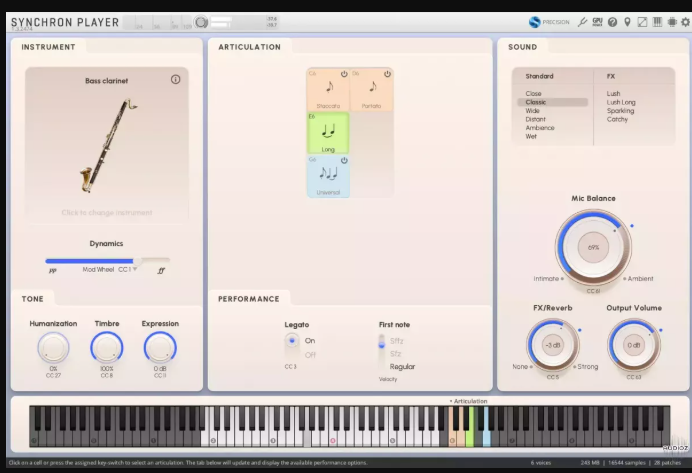Choose the Classic mixer preset

(553, 102)
